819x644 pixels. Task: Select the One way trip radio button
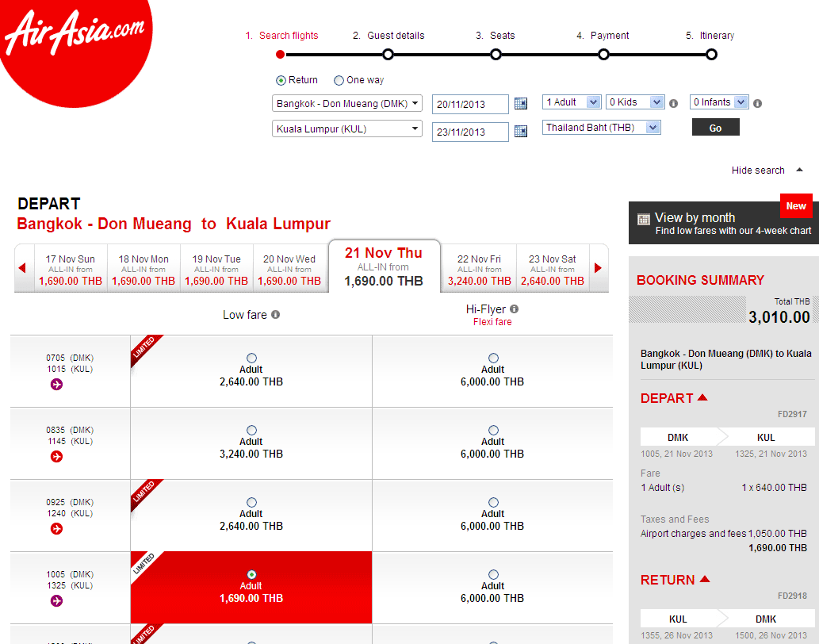tap(339, 80)
